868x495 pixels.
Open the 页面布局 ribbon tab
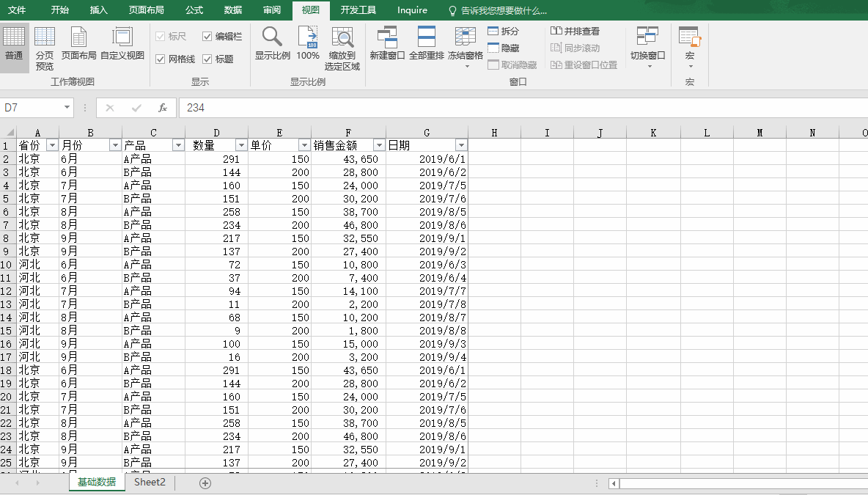click(146, 10)
